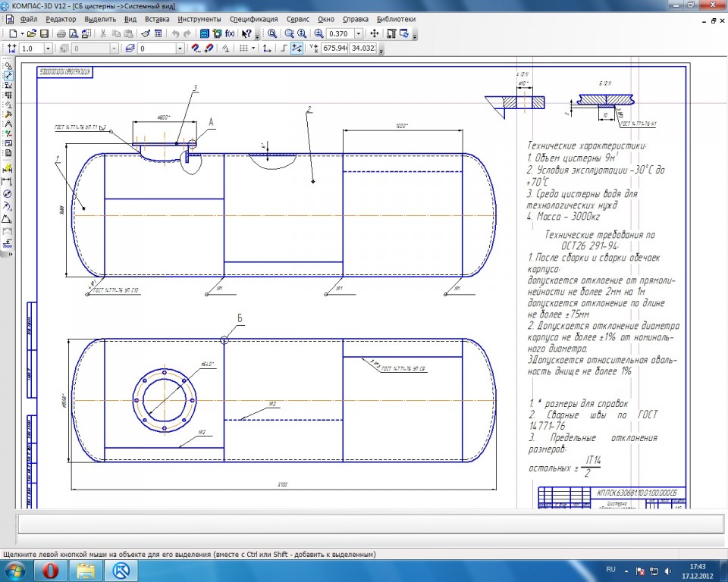Open the layer number 0 dropdown

tap(180, 48)
